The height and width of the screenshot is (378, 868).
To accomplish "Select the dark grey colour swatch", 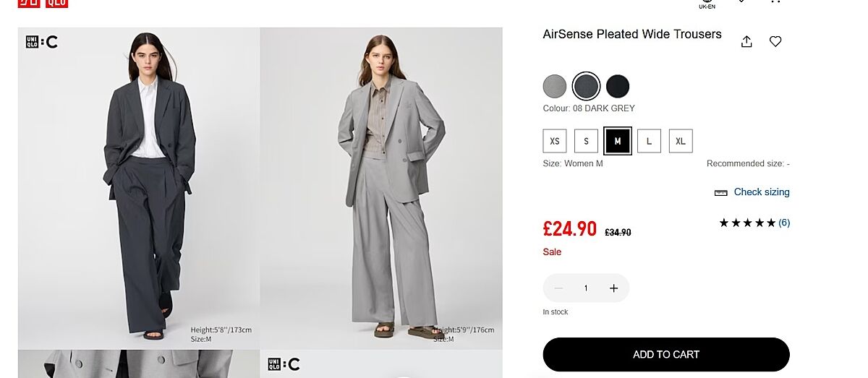I will [x=586, y=87].
